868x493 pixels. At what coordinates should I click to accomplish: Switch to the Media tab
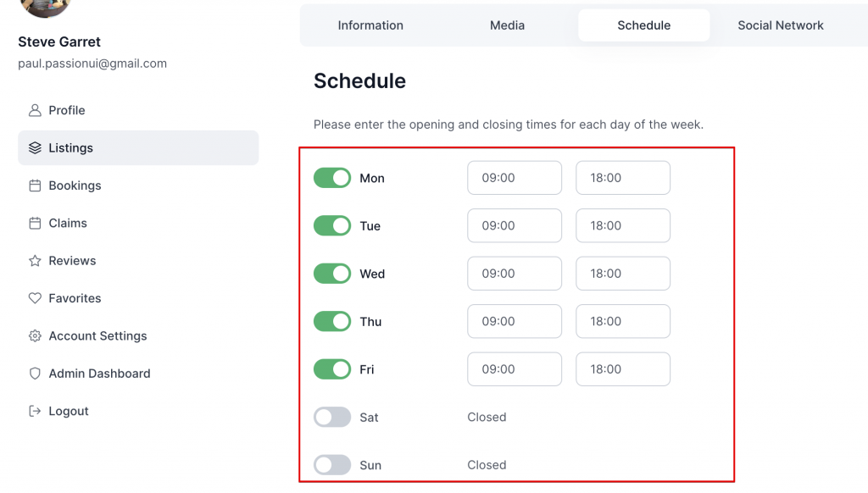coord(507,25)
